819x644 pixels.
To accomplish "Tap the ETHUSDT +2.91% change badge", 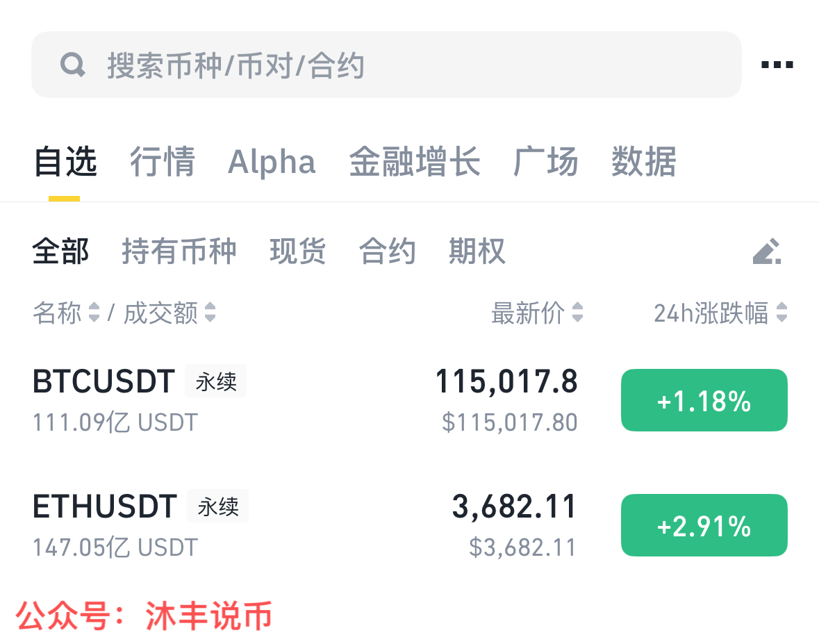I will (x=704, y=526).
